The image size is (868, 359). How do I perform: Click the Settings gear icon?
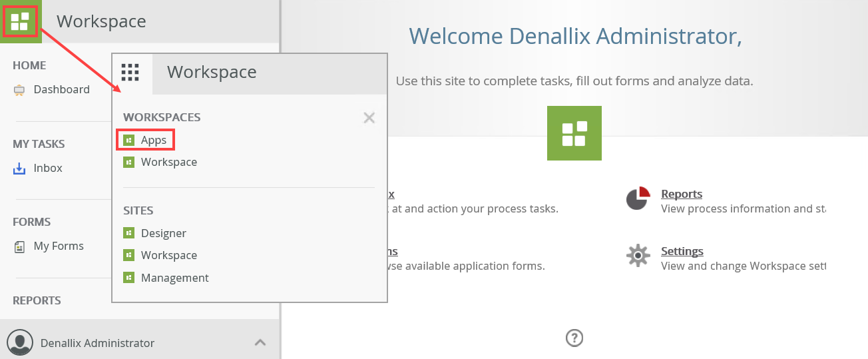(x=638, y=256)
